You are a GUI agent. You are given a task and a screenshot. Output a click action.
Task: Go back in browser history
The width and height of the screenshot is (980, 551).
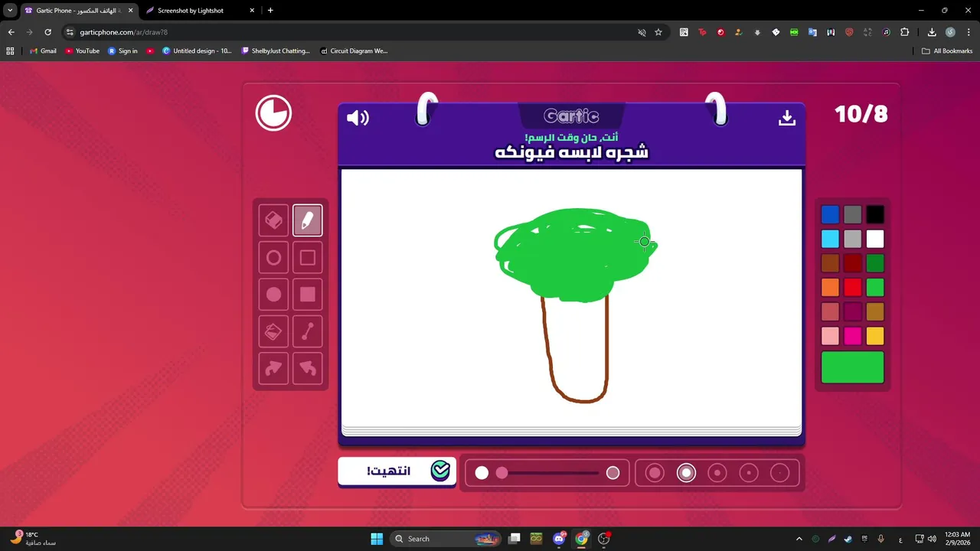pyautogui.click(x=11, y=32)
